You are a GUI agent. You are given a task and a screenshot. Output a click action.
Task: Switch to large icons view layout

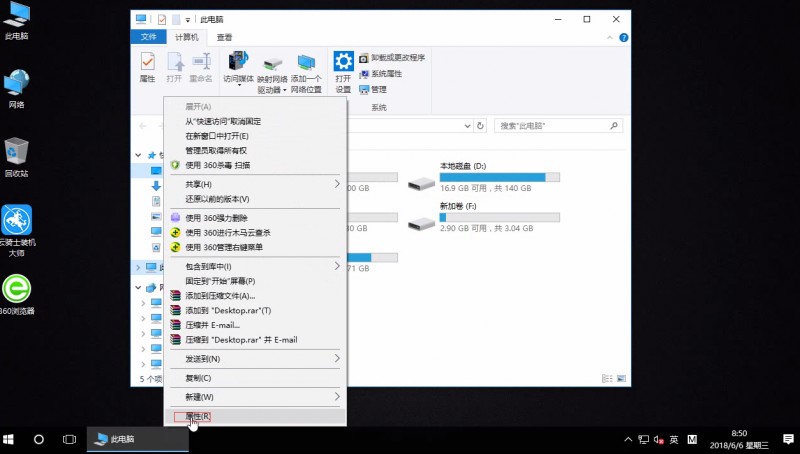click(x=621, y=379)
